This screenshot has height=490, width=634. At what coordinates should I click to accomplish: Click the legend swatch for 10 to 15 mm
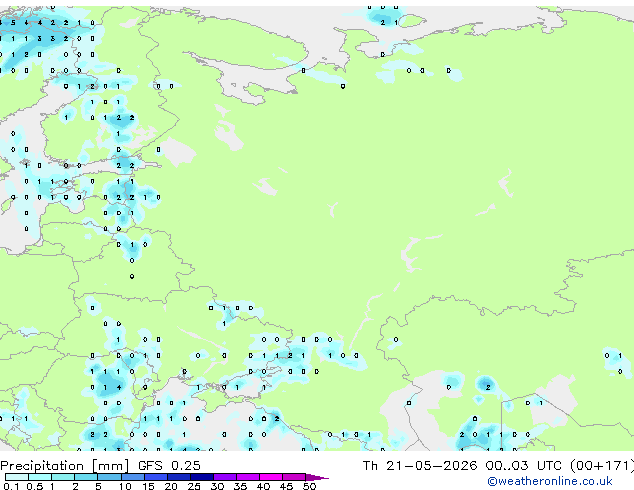pyautogui.click(x=133, y=477)
